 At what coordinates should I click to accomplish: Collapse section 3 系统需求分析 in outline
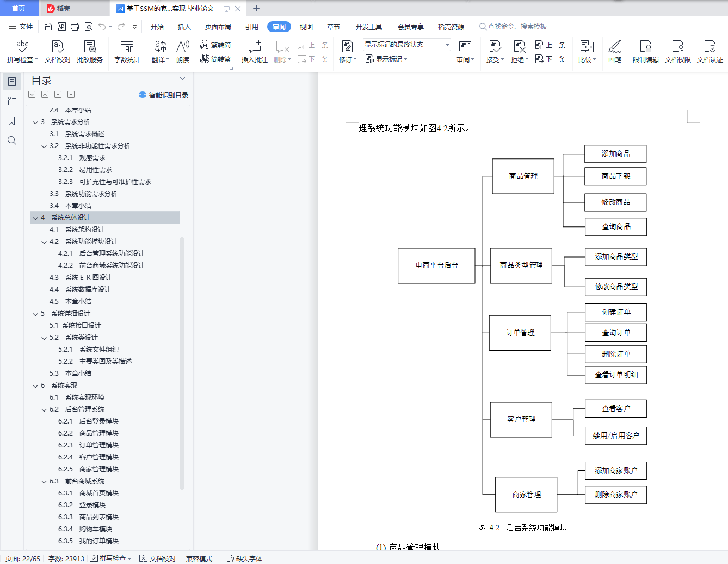[x=35, y=122]
